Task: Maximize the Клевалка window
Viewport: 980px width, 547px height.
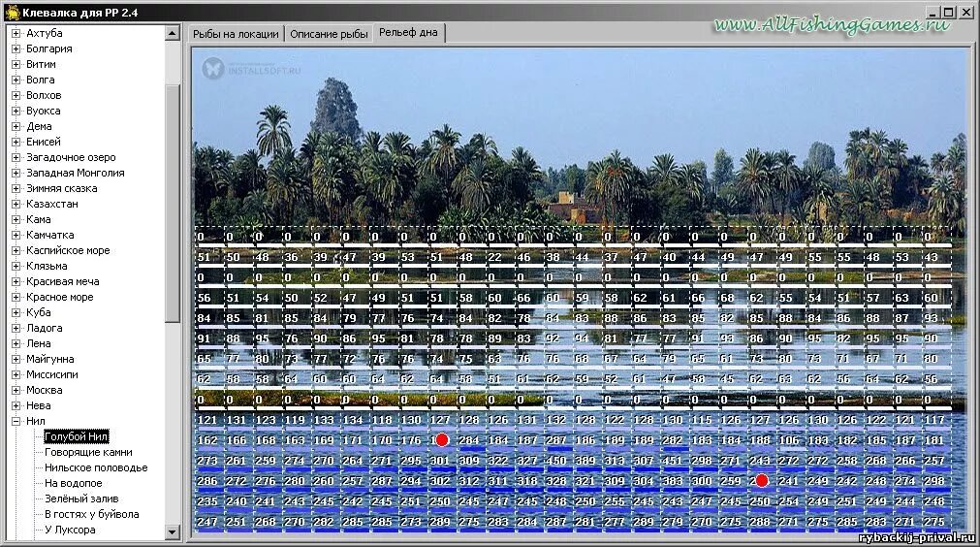Action: click(x=948, y=12)
